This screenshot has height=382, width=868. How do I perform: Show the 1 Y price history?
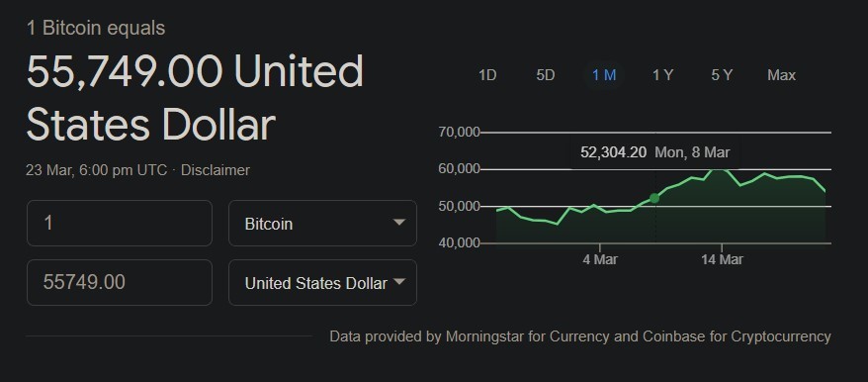(662, 75)
